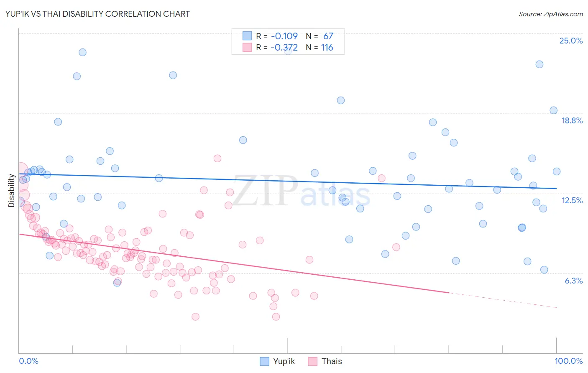Screen dimensions: 588x373
Task: Click the chart title Yup'ik vs Thai Disability
Action: [x=97, y=14]
